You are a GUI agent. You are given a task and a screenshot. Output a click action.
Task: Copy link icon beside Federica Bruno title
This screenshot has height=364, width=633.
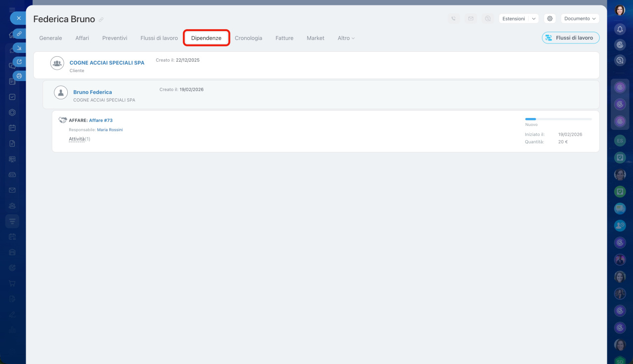click(x=101, y=20)
